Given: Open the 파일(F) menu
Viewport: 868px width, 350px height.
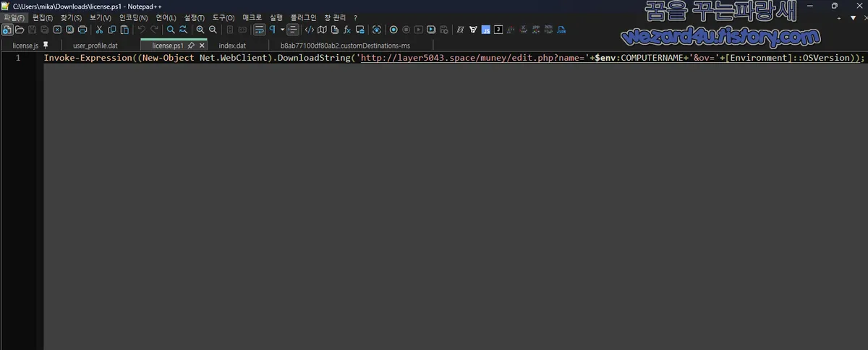Looking at the screenshot, I should [x=14, y=17].
